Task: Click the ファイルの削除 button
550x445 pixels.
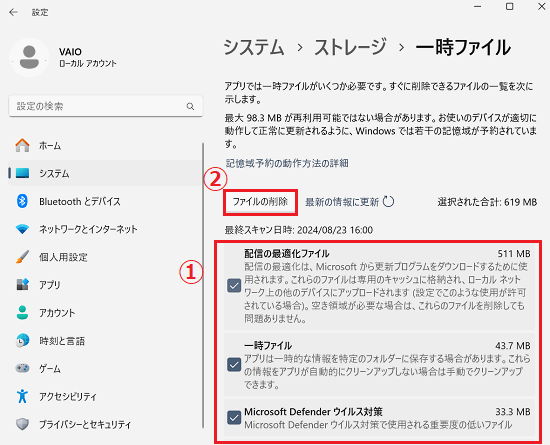Action: pyautogui.click(x=260, y=202)
